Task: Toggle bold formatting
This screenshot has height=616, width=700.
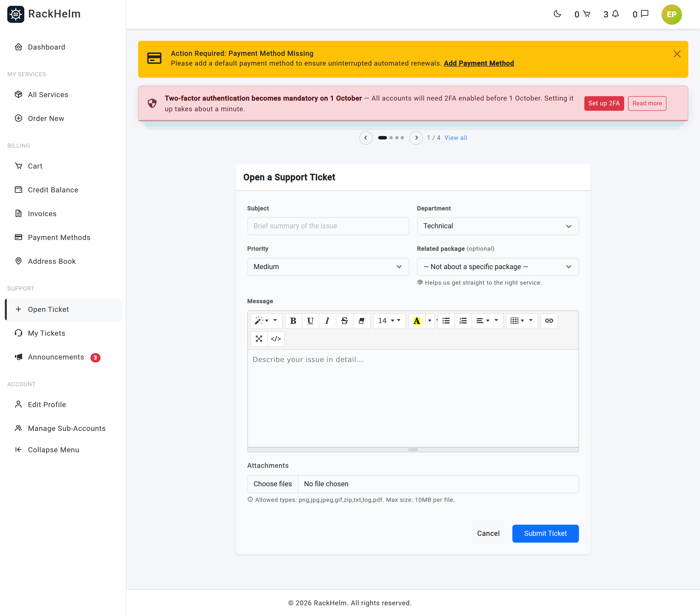Action: click(293, 321)
